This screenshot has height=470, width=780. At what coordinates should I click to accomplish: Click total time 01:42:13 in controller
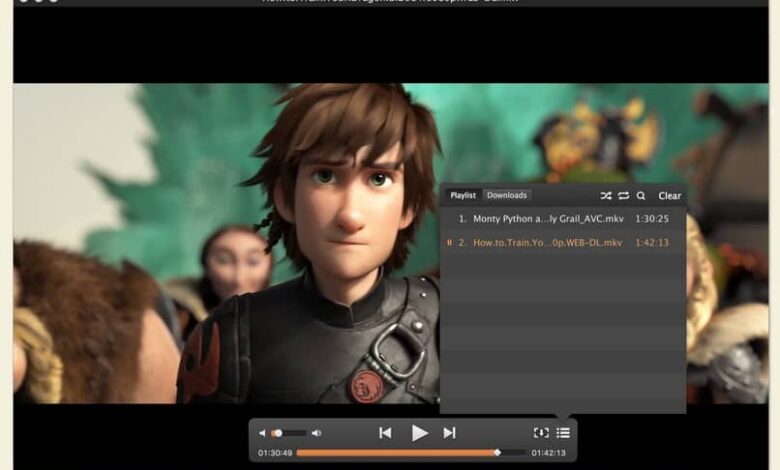[x=548, y=453]
